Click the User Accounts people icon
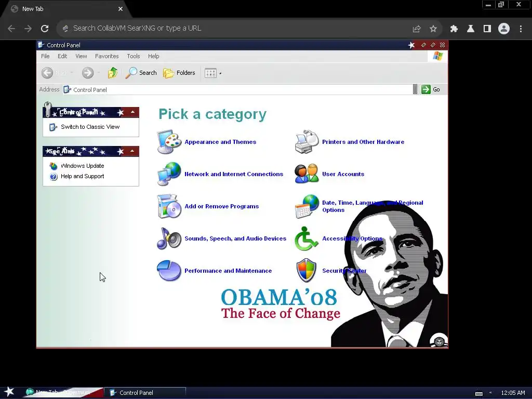 click(307, 174)
